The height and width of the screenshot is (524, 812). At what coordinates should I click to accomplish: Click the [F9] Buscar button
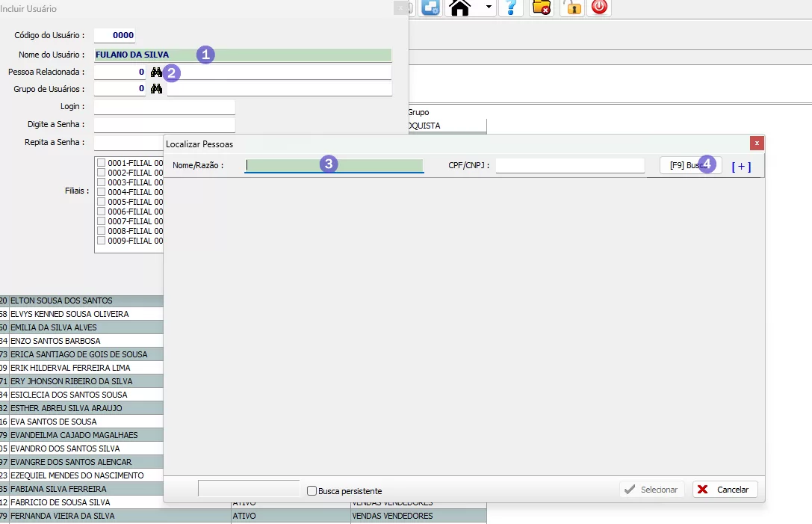[x=690, y=165]
